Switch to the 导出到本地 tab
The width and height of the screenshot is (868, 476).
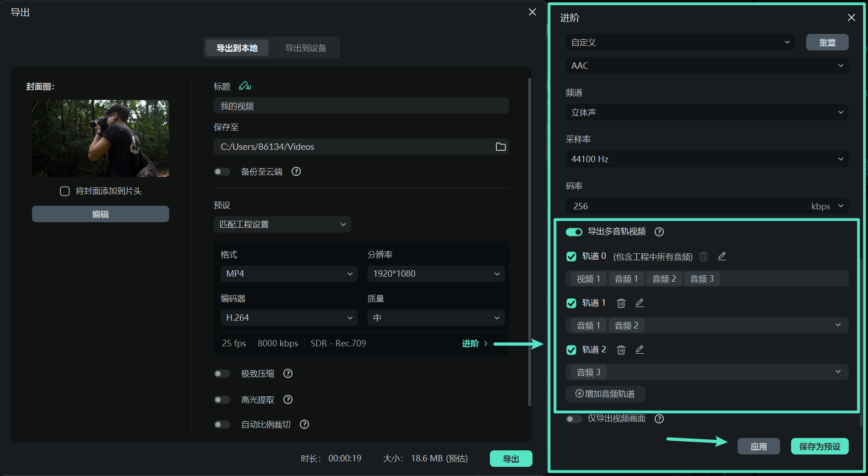236,48
